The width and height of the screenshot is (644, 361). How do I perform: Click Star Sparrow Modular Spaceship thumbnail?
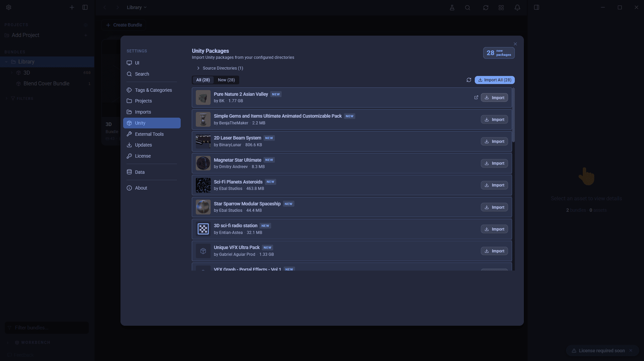(203, 207)
